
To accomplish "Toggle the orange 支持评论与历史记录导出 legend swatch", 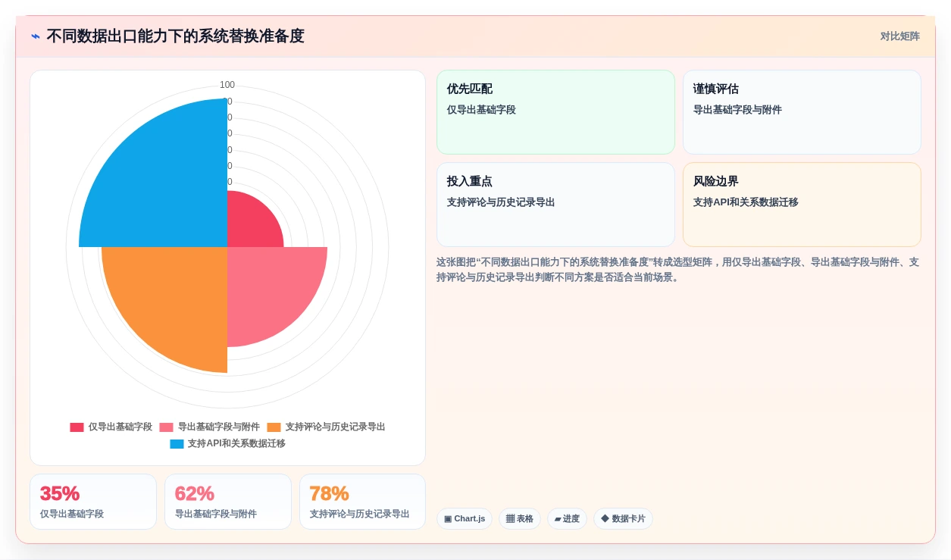I will coord(274,427).
